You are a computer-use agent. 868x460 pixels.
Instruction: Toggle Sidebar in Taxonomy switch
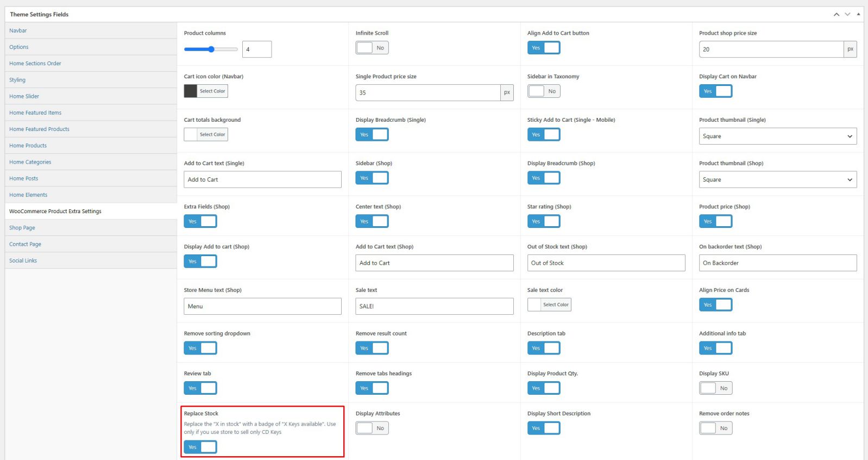[x=544, y=91]
